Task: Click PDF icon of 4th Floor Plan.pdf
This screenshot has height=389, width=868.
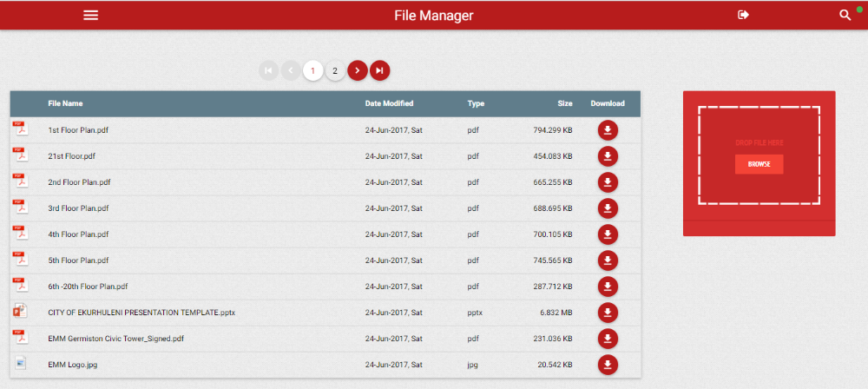Action: (x=21, y=233)
